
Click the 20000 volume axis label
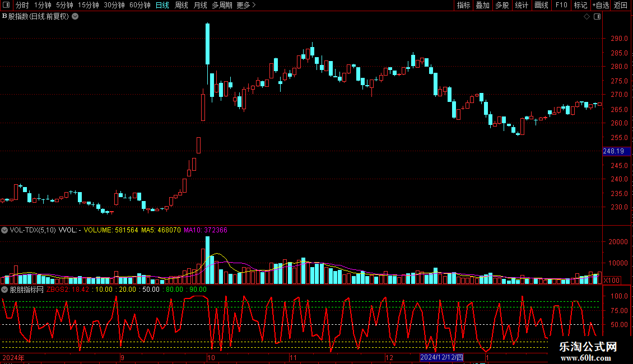pos(618,242)
